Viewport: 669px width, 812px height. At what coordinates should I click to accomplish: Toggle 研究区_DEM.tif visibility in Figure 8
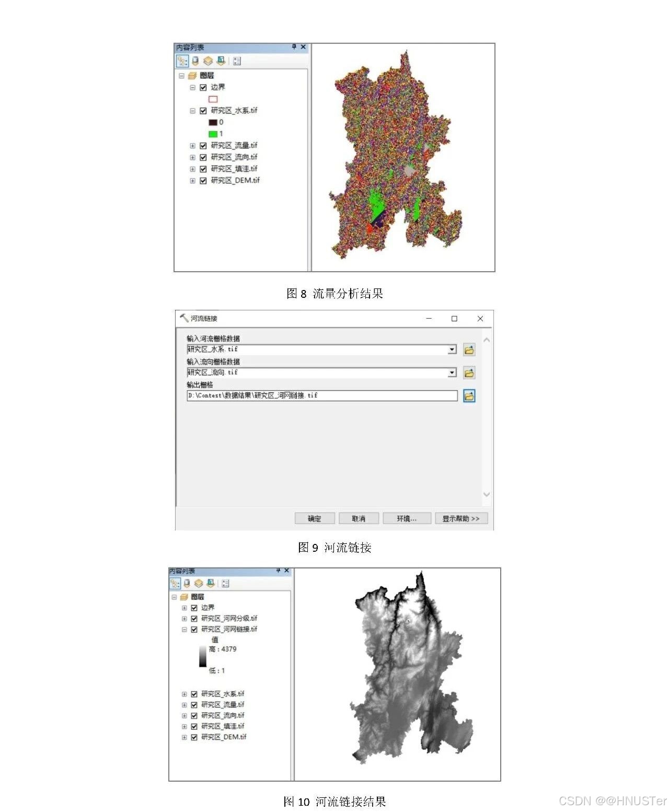(x=203, y=181)
